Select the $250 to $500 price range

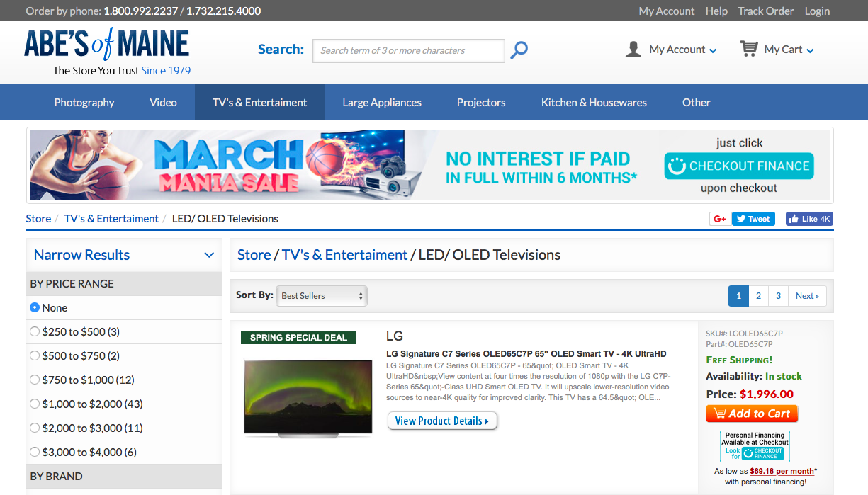click(35, 332)
